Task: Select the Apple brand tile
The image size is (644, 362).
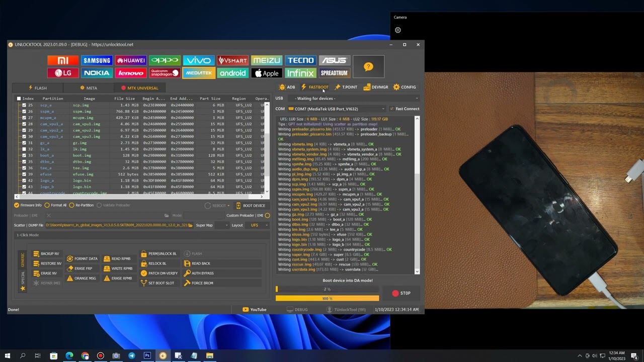Action: coord(267,73)
